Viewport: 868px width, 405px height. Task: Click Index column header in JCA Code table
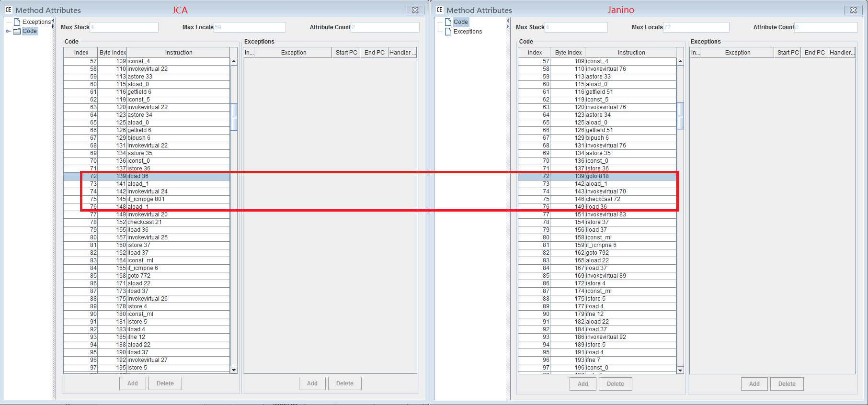click(x=81, y=53)
